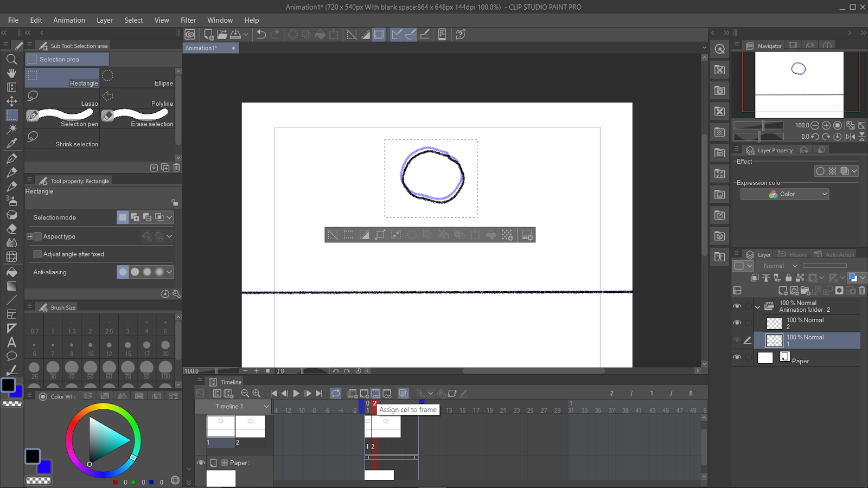Choose the Selection pen sub tool
Image resolution: width=868 pixels, height=488 pixels.
62,119
